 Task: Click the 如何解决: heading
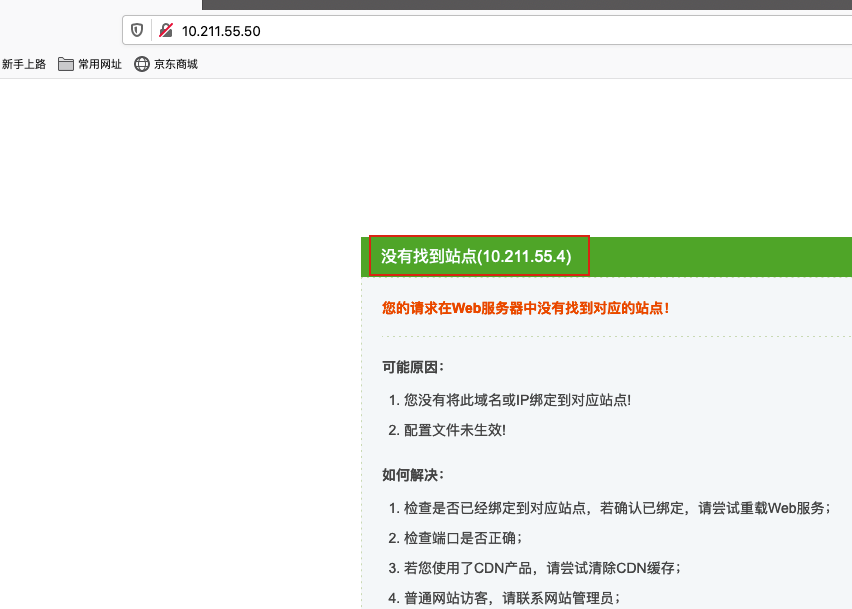click(413, 475)
